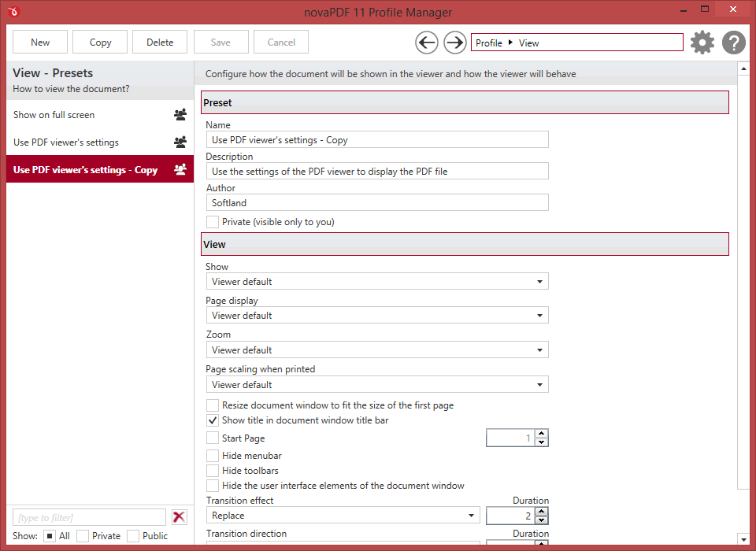The image size is (756, 551).
Task: Enable the Start Page checkbox
Action: pyautogui.click(x=212, y=438)
